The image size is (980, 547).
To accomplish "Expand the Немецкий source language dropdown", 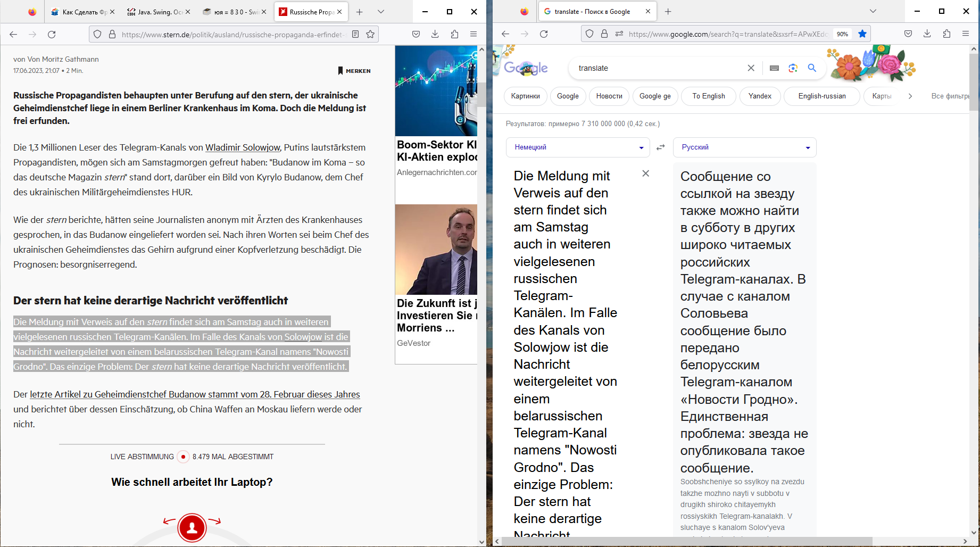I will pyautogui.click(x=578, y=147).
